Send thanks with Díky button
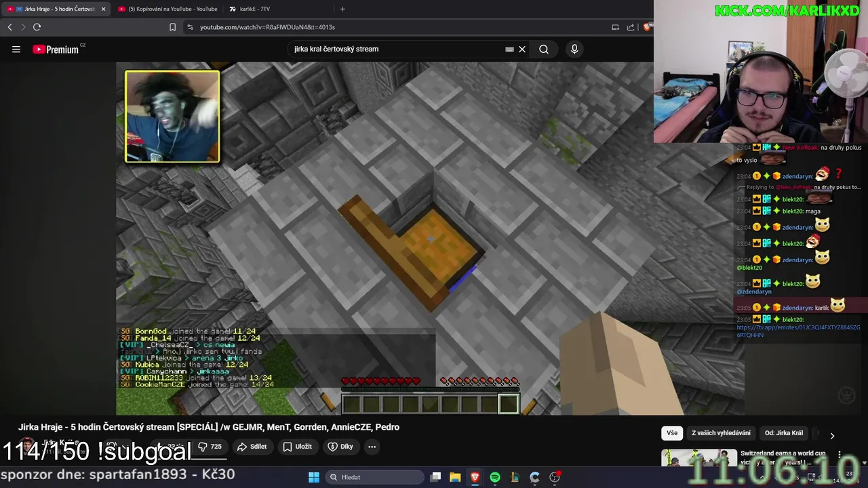This screenshot has width=868, height=488. (x=340, y=447)
